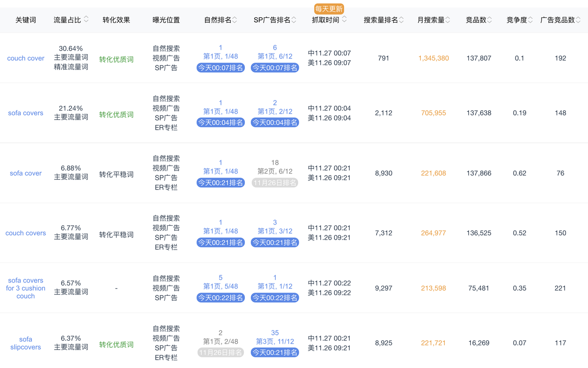Click the 1,345,380 monthly search volume value
Image resolution: width=588 pixels, height=368 pixels.
pyautogui.click(x=433, y=58)
